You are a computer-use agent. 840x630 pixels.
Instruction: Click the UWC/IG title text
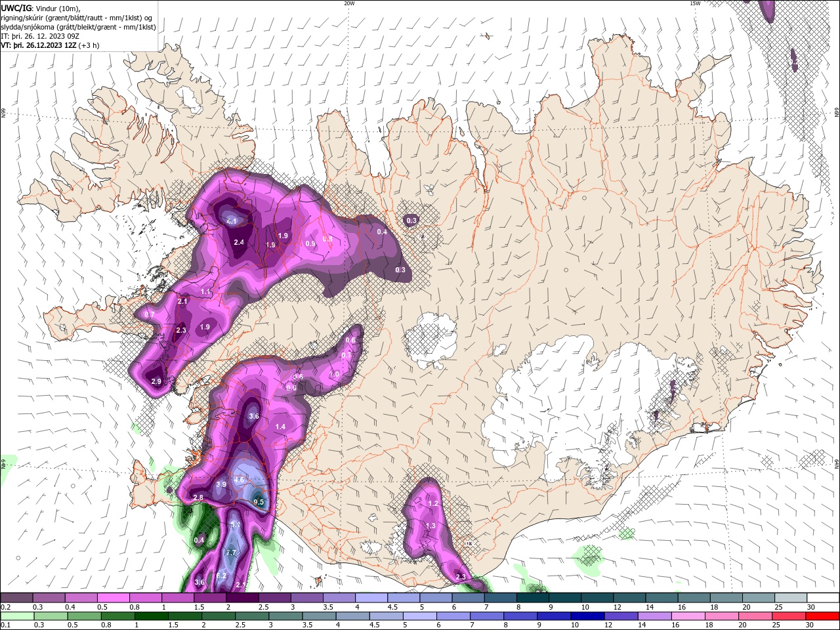coord(16,8)
